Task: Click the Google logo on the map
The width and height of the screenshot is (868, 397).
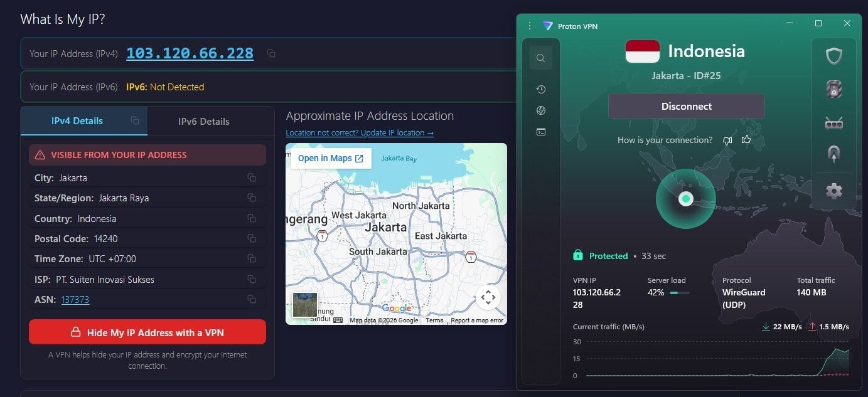Action: point(397,308)
